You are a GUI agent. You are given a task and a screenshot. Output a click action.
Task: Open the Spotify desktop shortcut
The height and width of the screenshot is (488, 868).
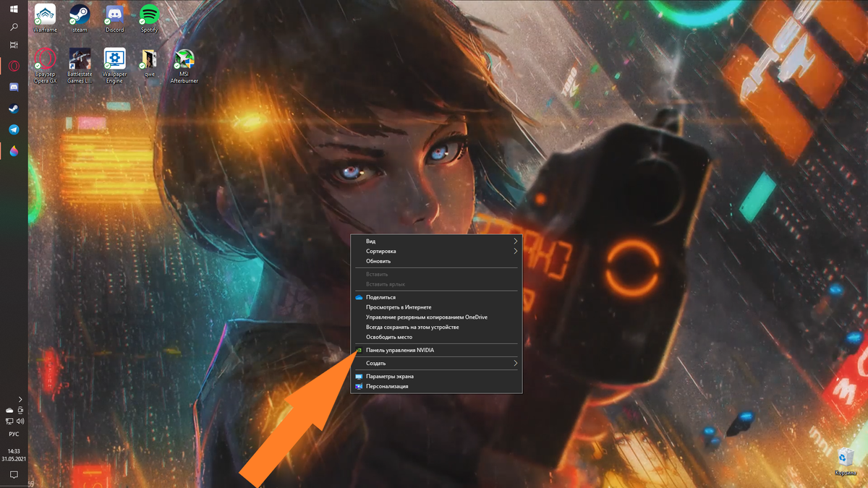149,18
